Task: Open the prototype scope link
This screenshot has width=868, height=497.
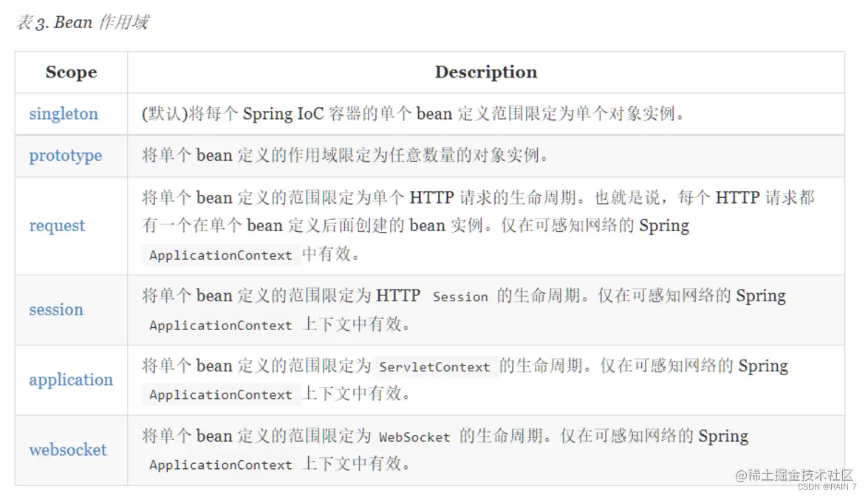Action: tap(65, 156)
